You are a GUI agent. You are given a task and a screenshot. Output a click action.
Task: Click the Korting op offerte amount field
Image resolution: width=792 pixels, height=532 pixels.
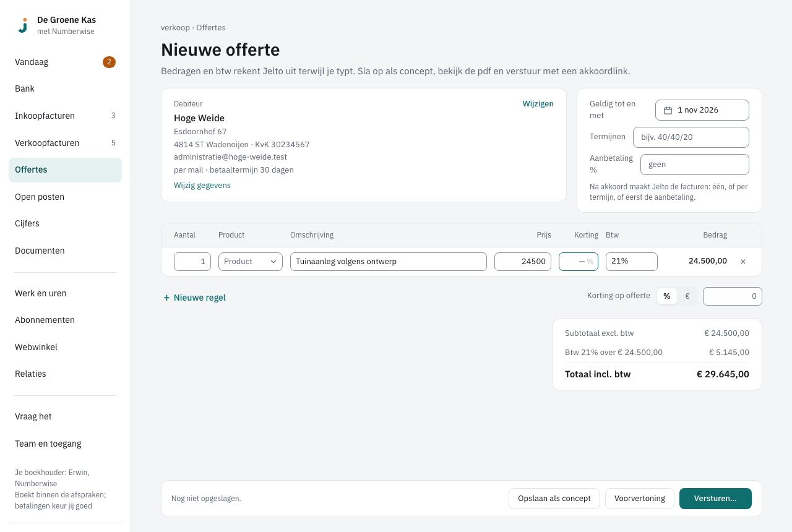coord(733,296)
